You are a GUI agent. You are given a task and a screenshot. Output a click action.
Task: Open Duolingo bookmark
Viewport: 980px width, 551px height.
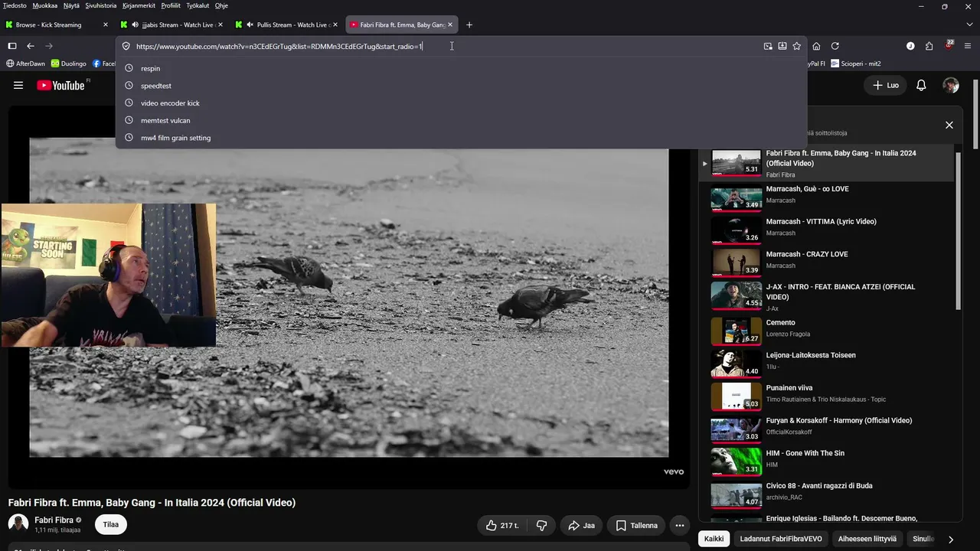[x=69, y=64]
